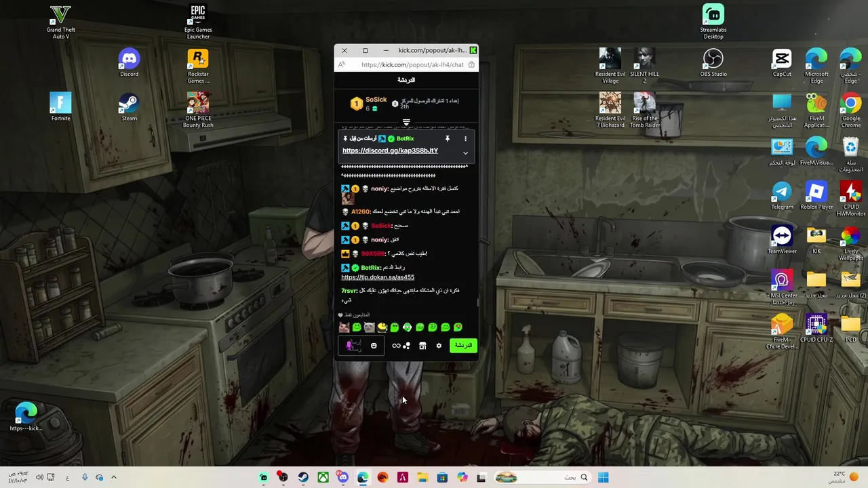Open the kick https shortcut on desktop

tap(26, 417)
